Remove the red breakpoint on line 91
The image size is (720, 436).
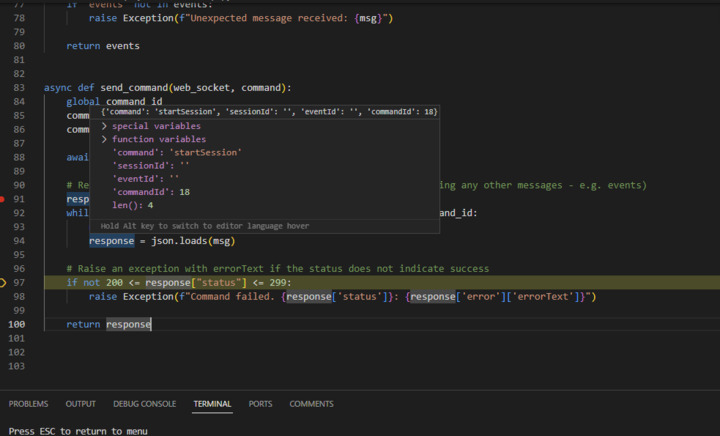click(3, 199)
